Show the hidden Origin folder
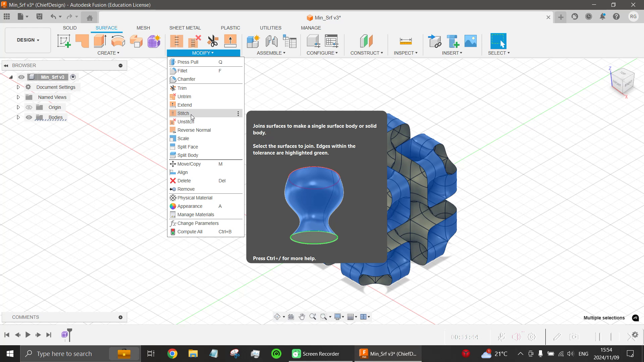The width and height of the screenshot is (644, 362). (x=29, y=107)
